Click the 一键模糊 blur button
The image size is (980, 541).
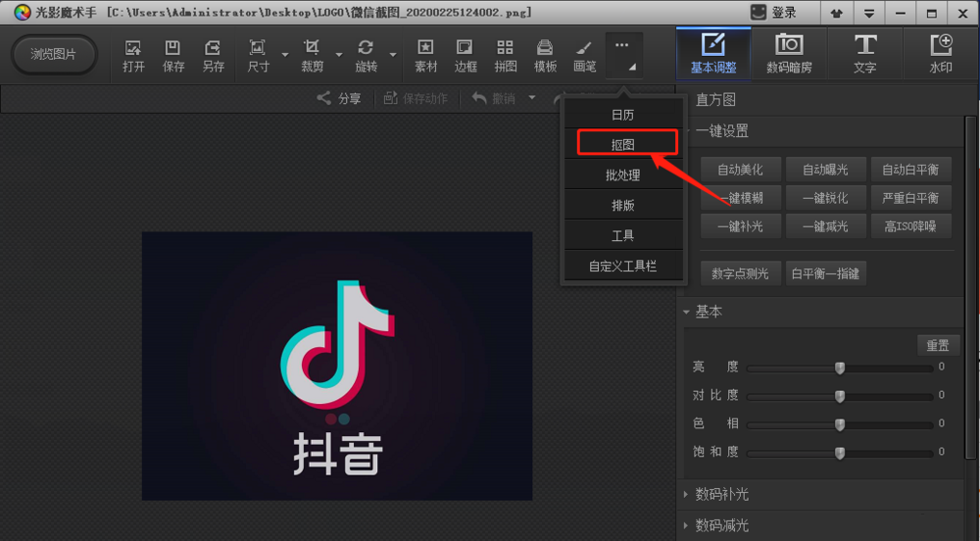pyautogui.click(x=740, y=198)
